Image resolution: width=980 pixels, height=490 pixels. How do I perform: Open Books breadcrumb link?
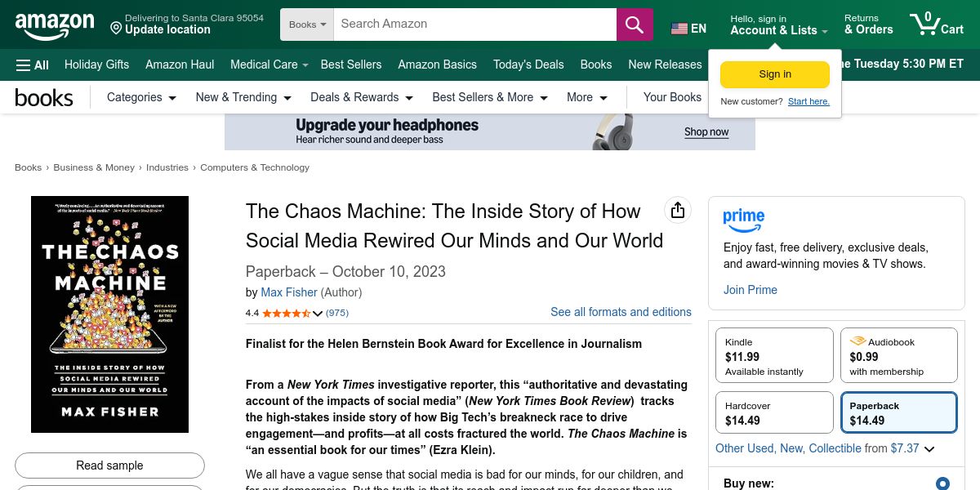tap(28, 167)
